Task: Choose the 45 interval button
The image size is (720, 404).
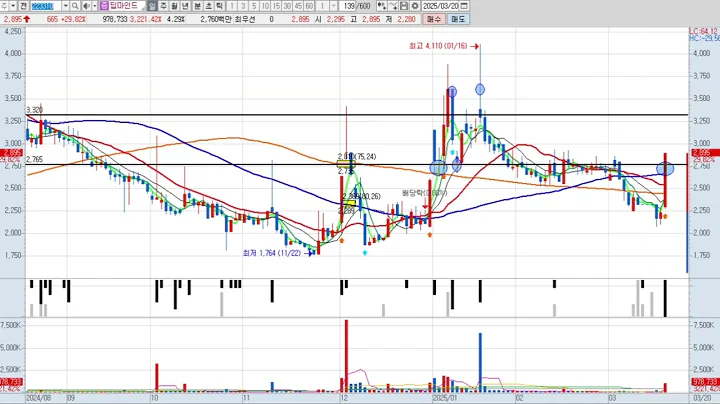Action: tap(298, 6)
